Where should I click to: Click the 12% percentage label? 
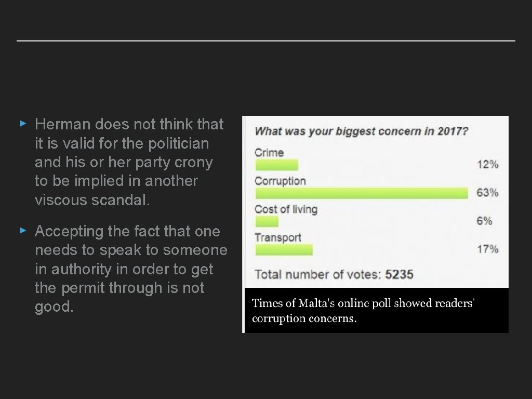[487, 164]
